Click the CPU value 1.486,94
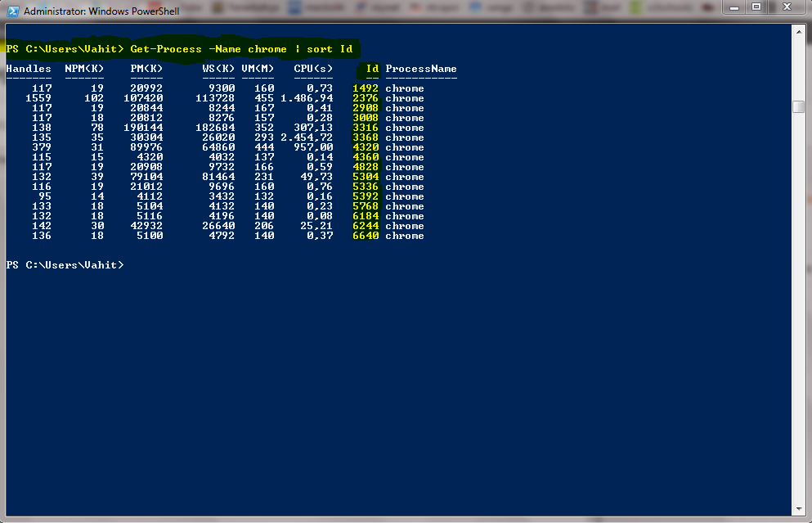 307,98
